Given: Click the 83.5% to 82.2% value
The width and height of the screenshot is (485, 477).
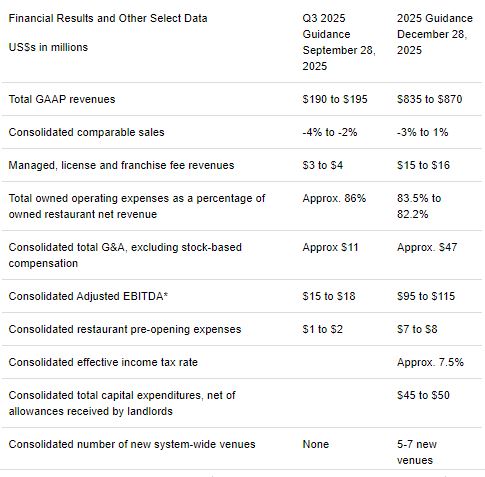Looking at the screenshot, I should coord(419,206).
